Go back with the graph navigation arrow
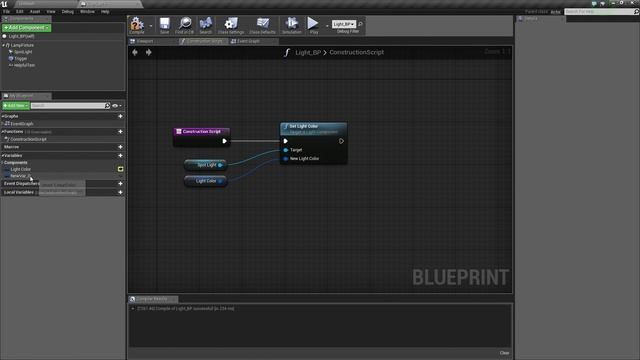640x360 pixels. click(x=135, y=52)
